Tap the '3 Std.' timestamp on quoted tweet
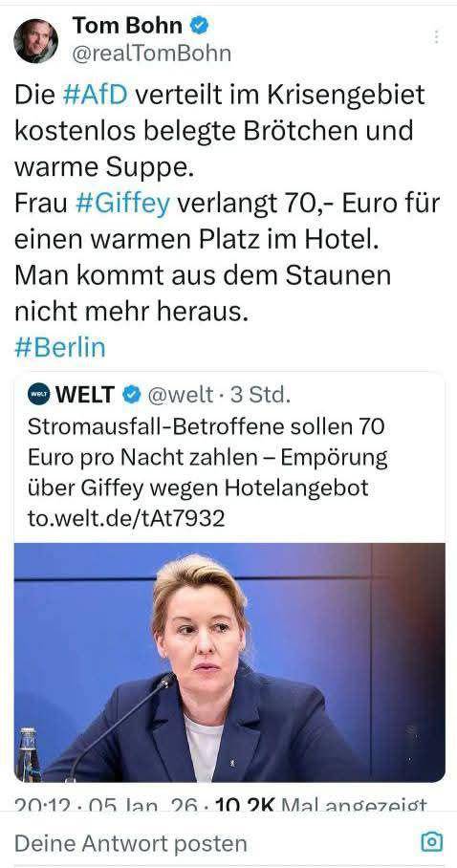The width and height of the screenshot is (457, 868). click(260, 395)
